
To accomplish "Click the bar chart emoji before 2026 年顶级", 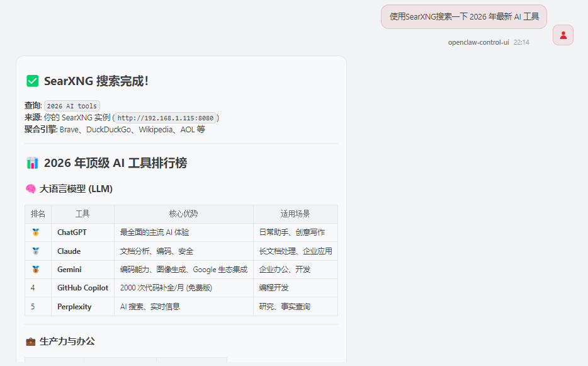I will [x=32, y=163].
